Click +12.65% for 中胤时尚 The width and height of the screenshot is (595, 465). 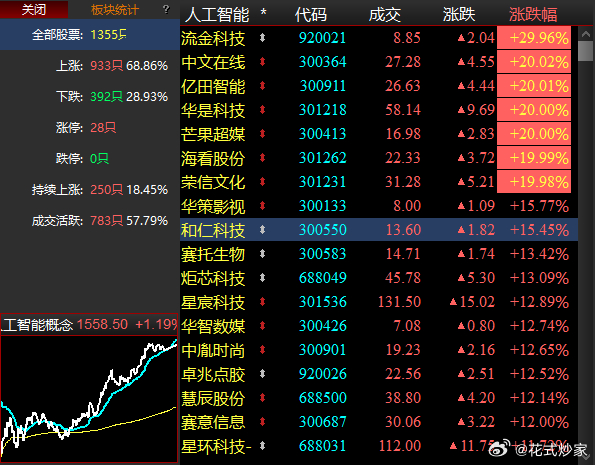(x=539, y=350)
